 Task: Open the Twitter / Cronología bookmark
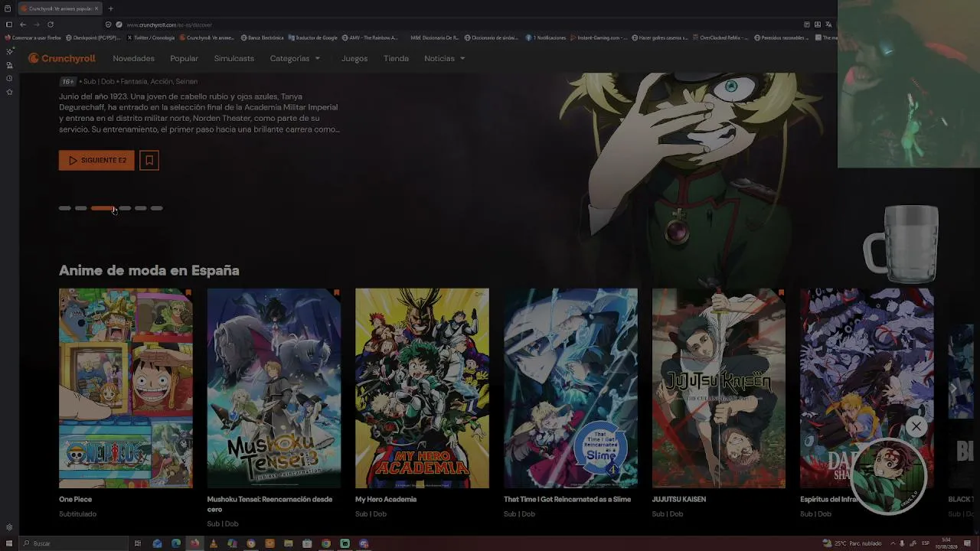[x=150, y=37]
